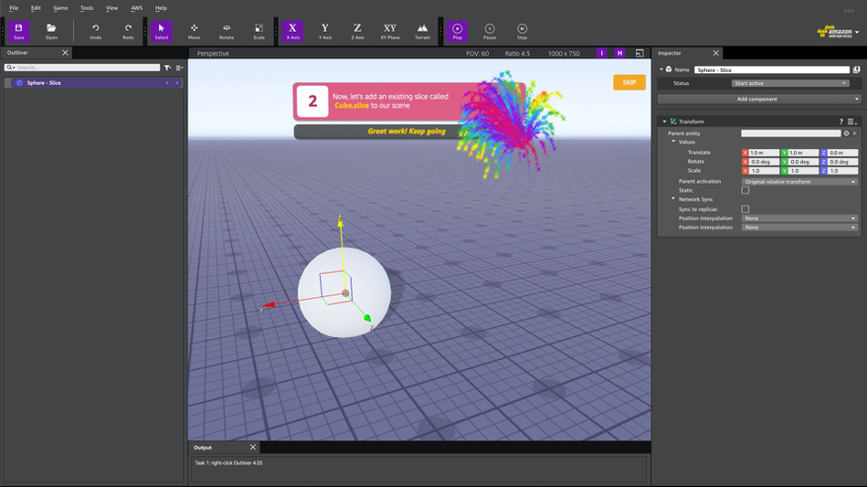Enable Terrain snapping mode
This screenshot has width=868, height=487.
(x=423, y=32)
